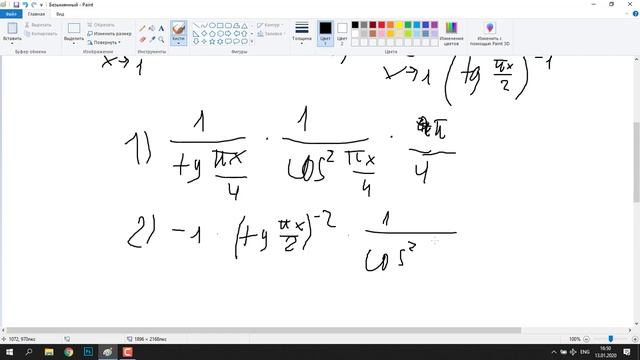
Task: Click the vertical scrollbar thumb
Action: coord(636,162)
